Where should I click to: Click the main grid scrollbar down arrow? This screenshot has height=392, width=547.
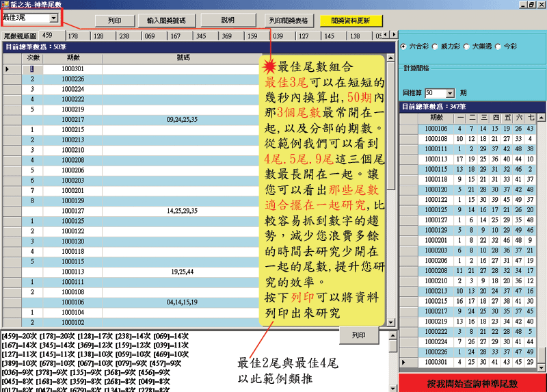pos(390,323)
